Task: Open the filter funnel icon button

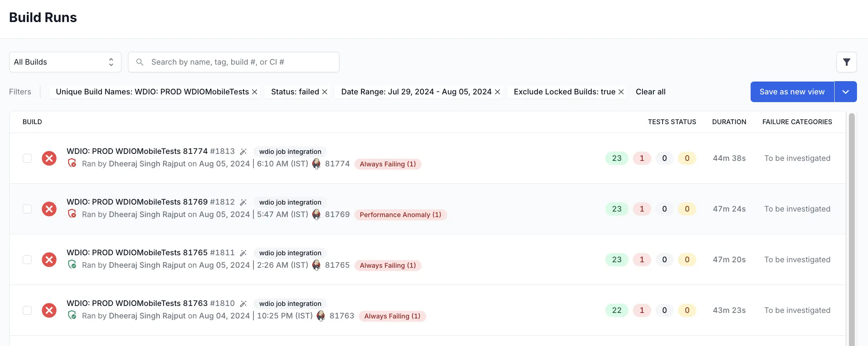Action: [x=846, y=62]
